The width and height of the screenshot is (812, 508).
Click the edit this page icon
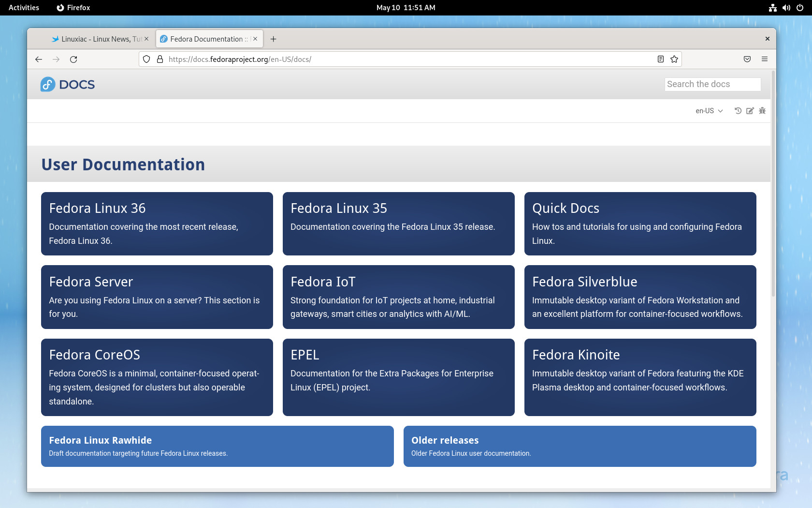point(750,111)
